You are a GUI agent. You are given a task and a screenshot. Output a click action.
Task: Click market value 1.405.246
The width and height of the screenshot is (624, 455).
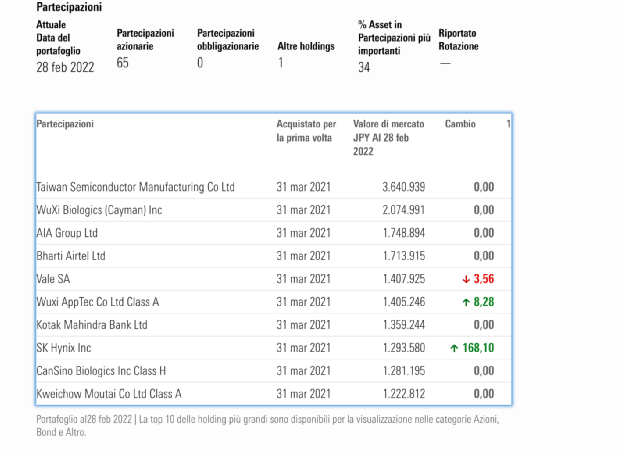click(x=404, y=302)
